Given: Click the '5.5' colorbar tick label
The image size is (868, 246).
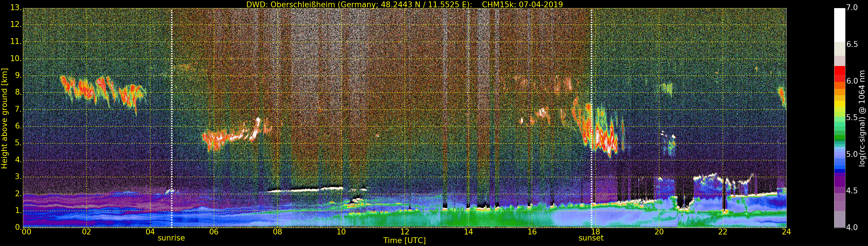Looking at the screenshot, I should click(x=852, y=118).
